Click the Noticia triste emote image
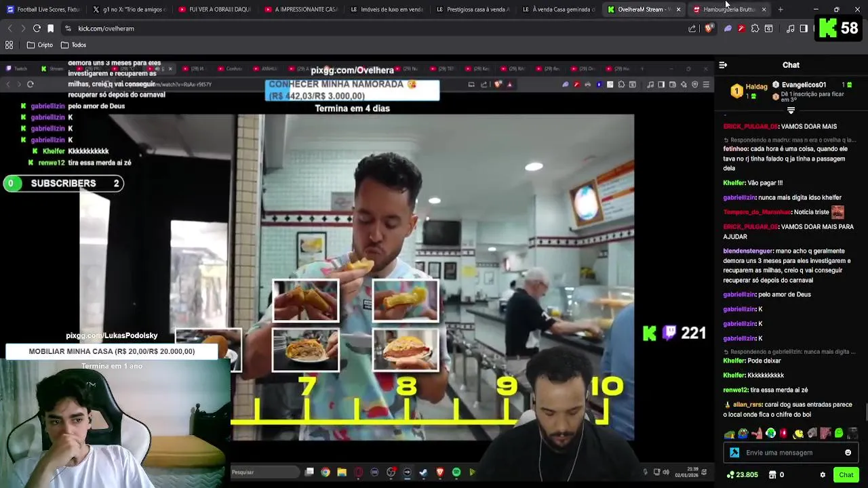868x488 pixels. pos(837,212)
